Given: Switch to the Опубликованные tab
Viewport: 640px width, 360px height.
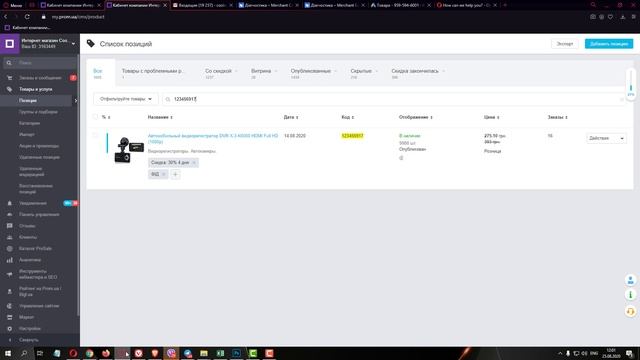Looking at the screenshot, I should pos(313,73).
